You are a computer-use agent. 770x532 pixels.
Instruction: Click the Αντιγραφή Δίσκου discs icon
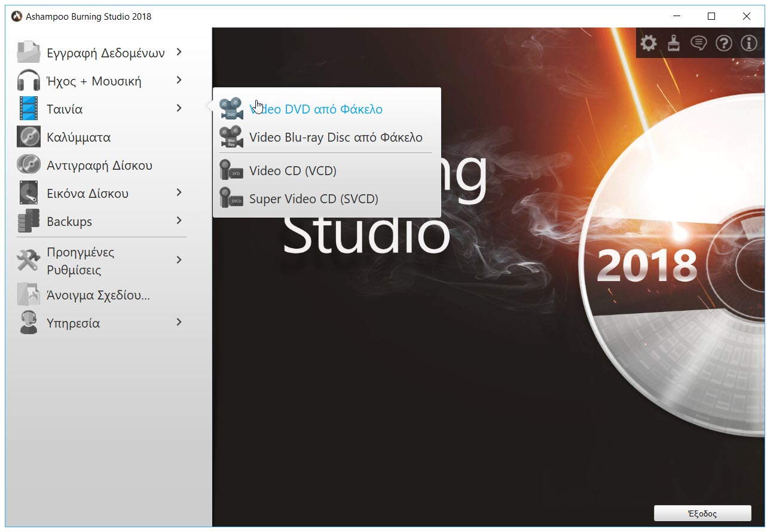[28, 165]
